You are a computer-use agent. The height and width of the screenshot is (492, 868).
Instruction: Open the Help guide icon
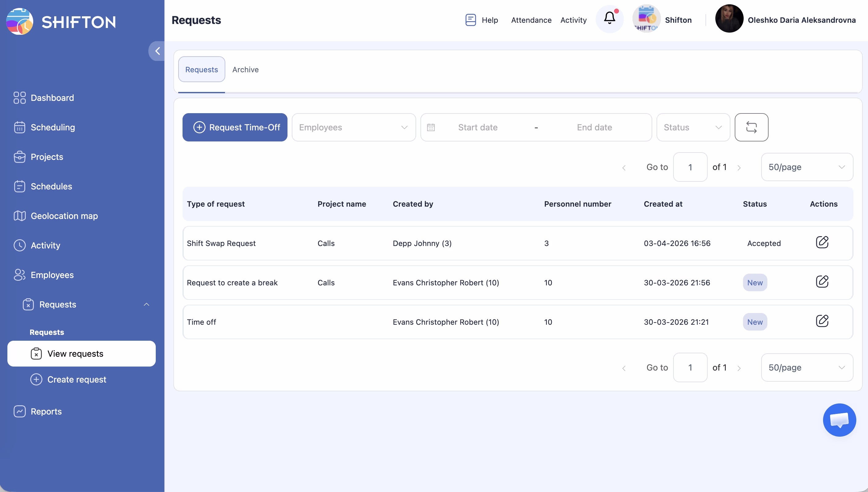click(x=470, y=20)
